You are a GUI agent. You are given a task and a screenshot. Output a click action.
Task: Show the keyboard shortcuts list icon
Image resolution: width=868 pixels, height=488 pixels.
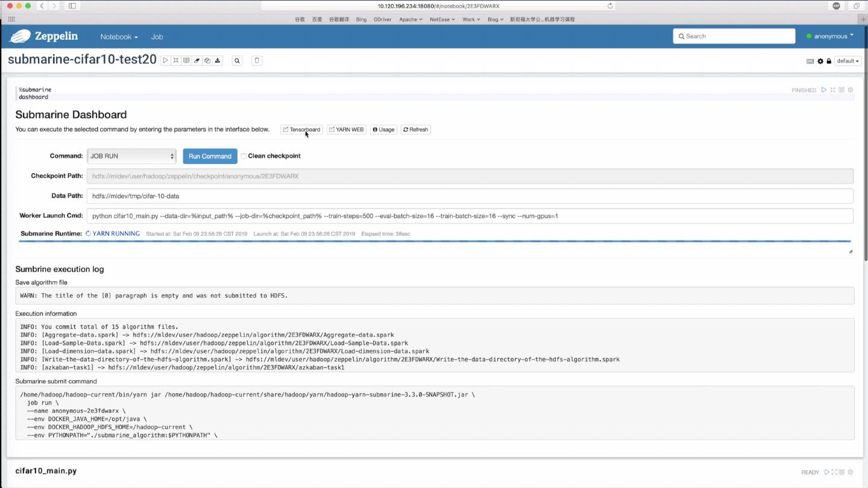tap(810, 61)
